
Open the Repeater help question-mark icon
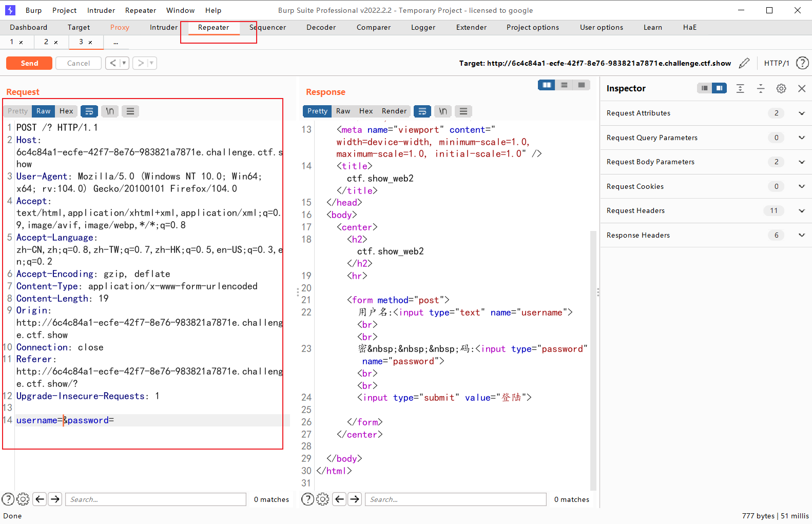click(x=802, y=63)
